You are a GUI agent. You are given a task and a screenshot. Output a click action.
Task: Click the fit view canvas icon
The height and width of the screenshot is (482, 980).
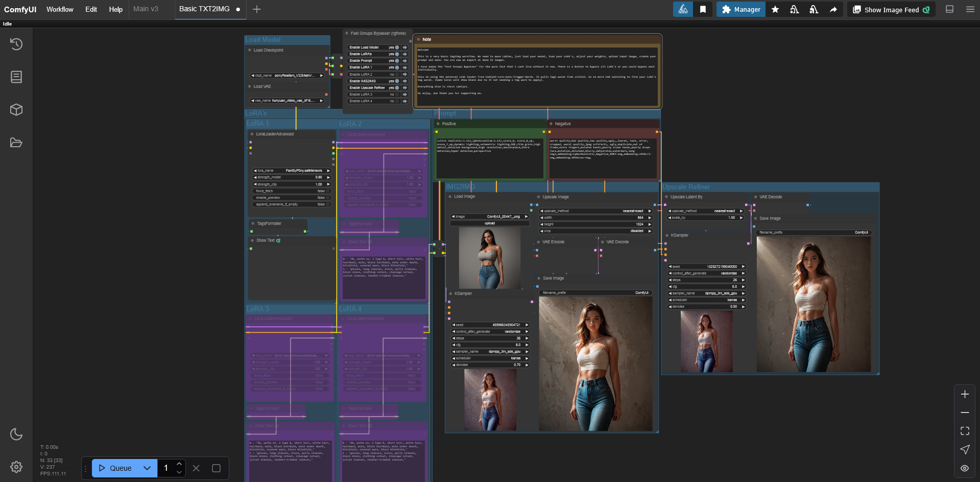click(x=965, y=431)
